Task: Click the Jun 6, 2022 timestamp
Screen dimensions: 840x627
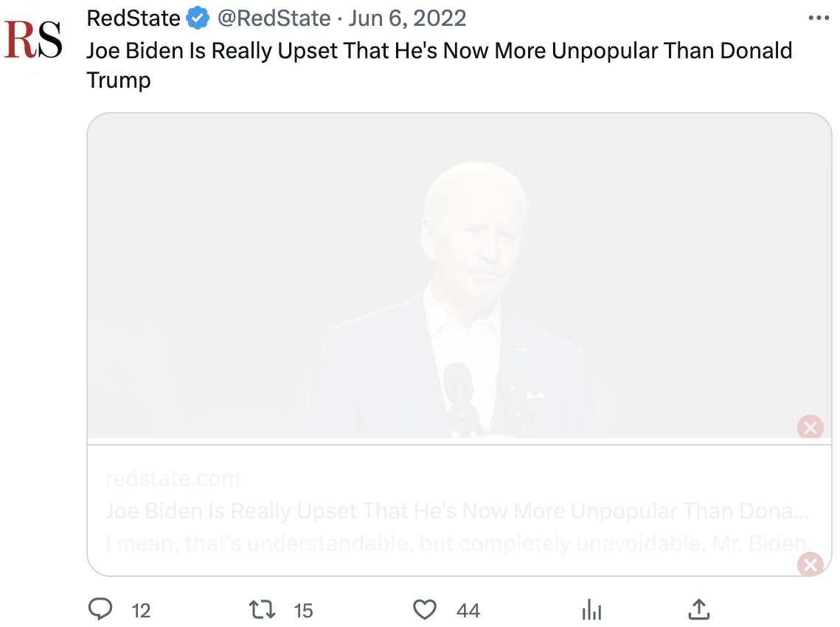Action: tap(407, 18)
